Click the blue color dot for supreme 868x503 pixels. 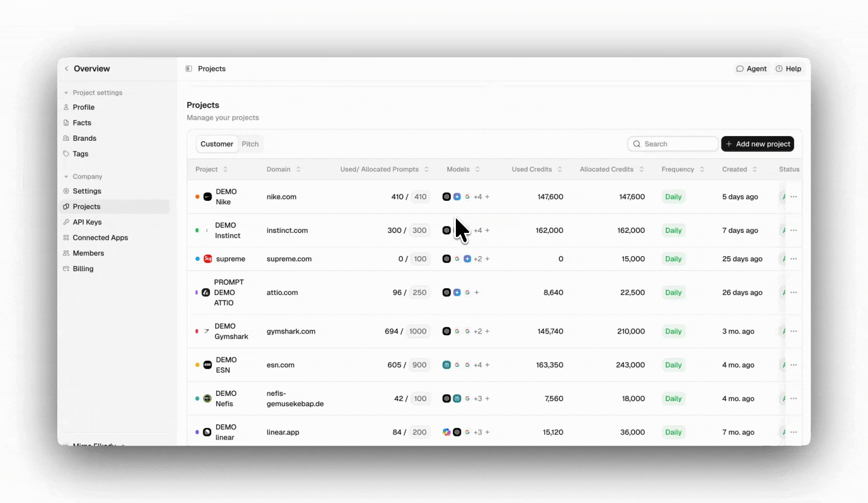[x=197, y=258]
